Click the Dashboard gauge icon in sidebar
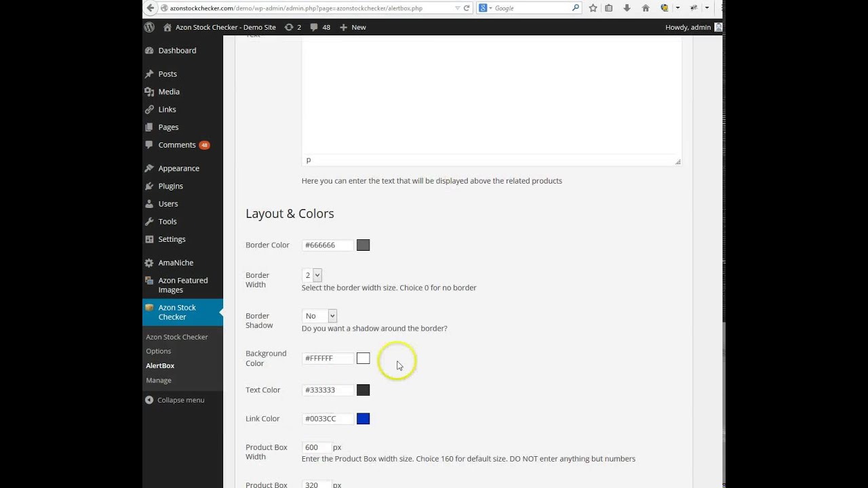 [149, 51]
